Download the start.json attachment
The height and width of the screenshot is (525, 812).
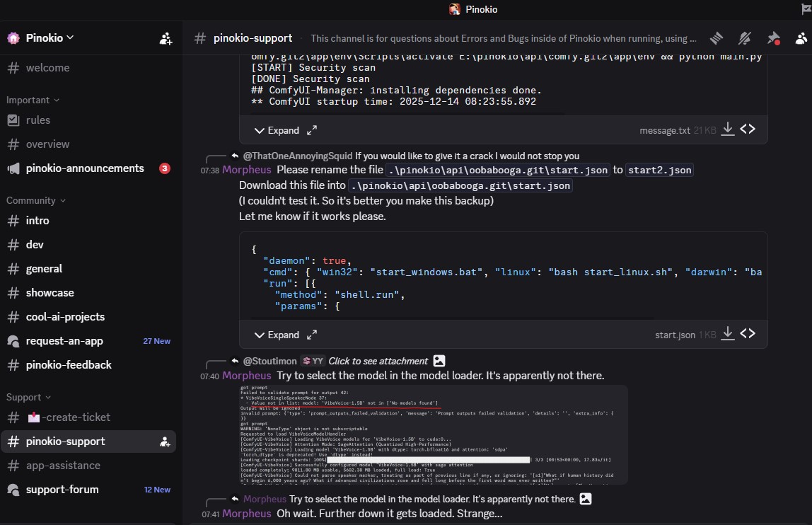(x=728, y=334)
